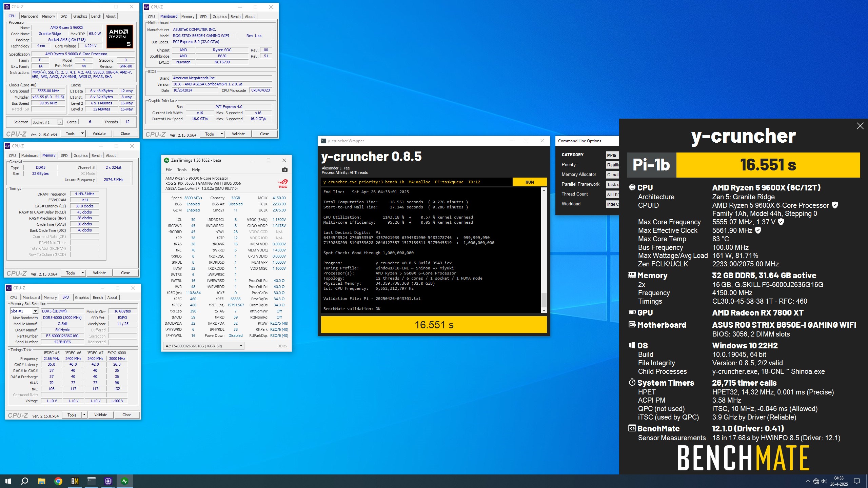Click the verified shield next to CPUID
This screenshot has width=868, height=488.
click(835, 205)
